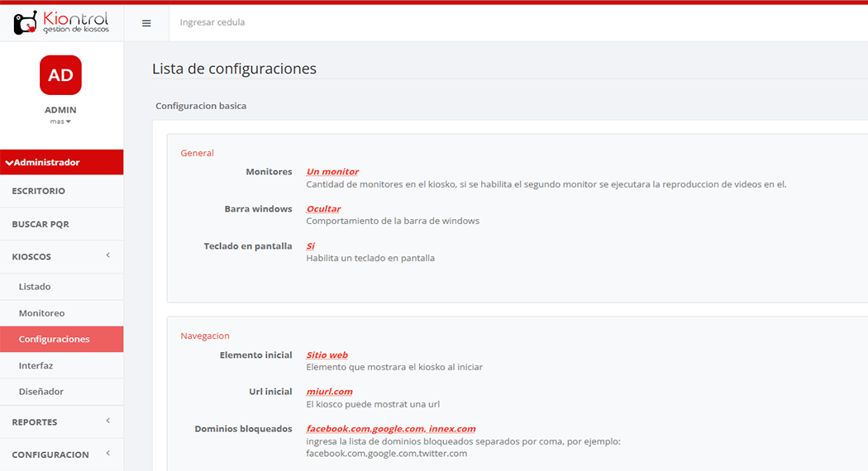This screenshot has width=868, height=471.
Task: Toggle the hamburger sidebar menu icon
Action: (146, 23)
